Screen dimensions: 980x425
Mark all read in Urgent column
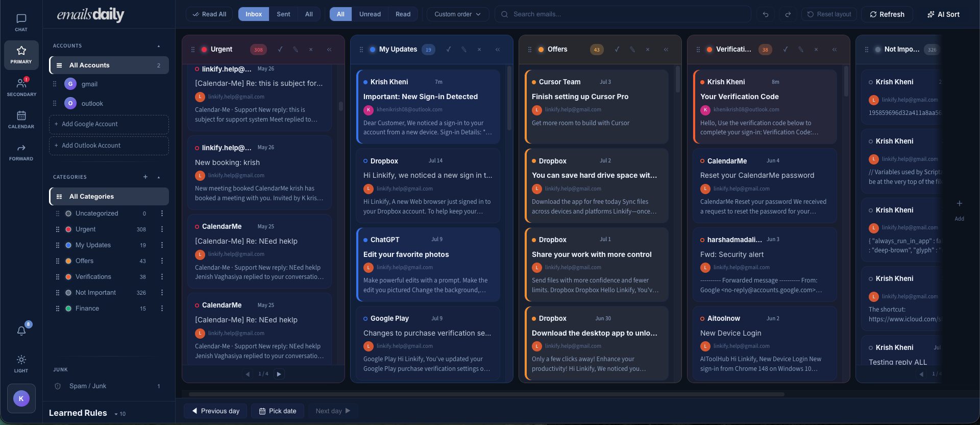tap(280, 50)
